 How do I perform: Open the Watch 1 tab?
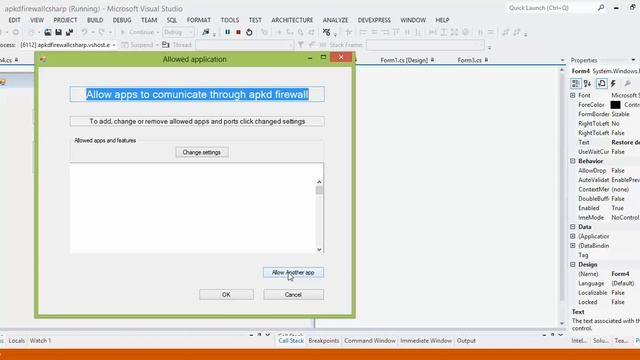40,340
